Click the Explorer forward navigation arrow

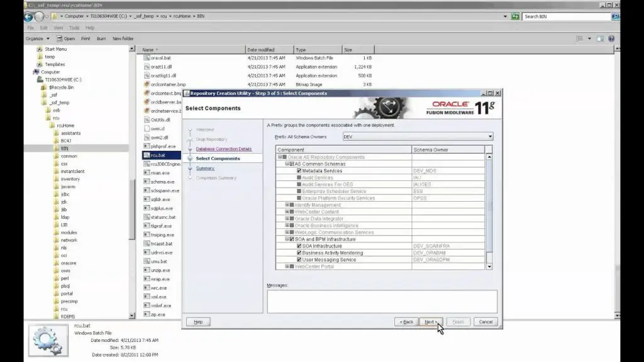pyautogui.click(x=39, y=16)
